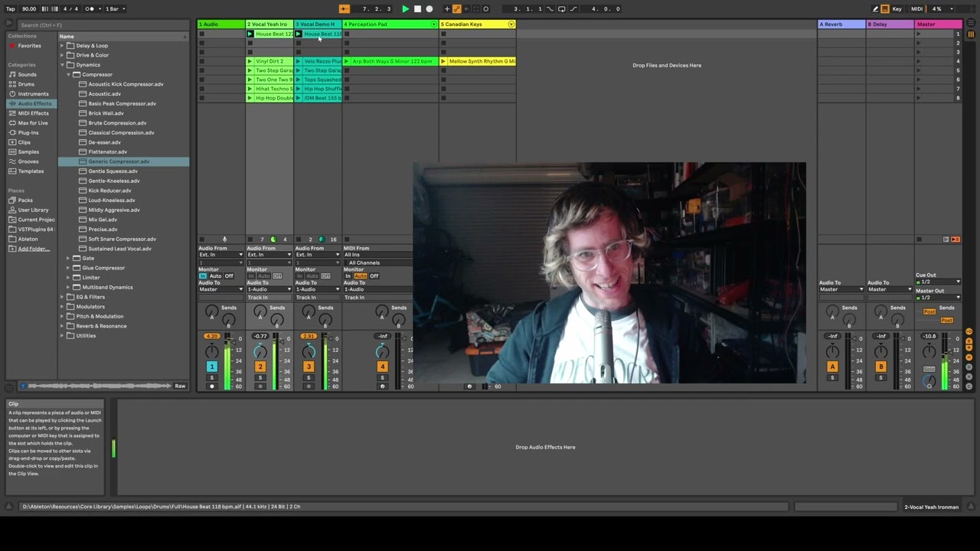The height and width of the screenshot is (551, 980).
Task: Toggle Automation Arm button
Action: (x=456, y=9)
